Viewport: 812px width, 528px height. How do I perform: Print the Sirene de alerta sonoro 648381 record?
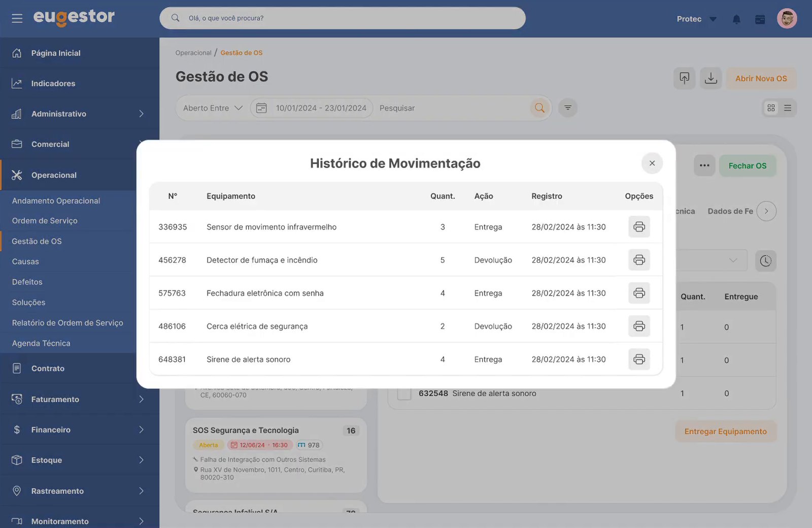pos(639,359)
